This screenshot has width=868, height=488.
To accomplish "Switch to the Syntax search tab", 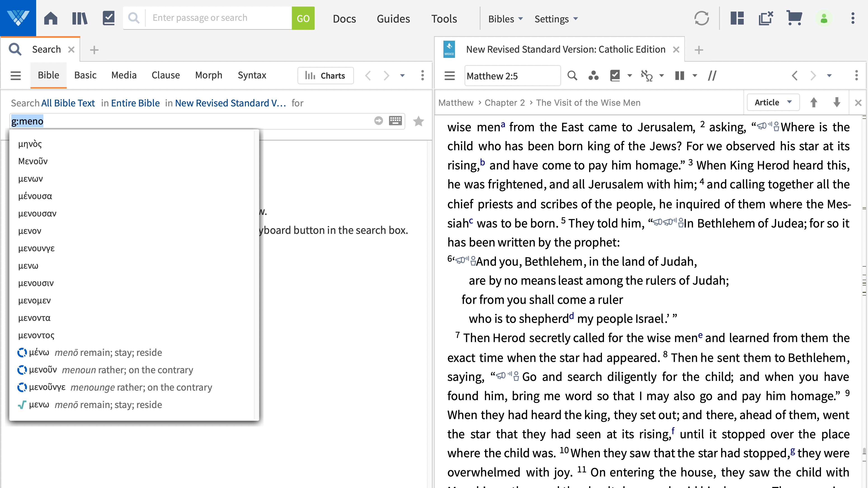I will click(x=252, y=75).
